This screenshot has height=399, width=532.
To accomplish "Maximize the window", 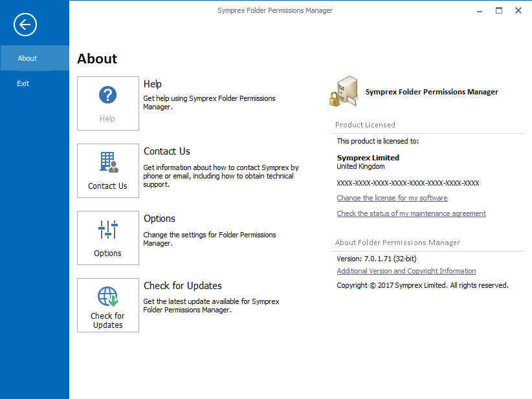I will pos(499,10).
